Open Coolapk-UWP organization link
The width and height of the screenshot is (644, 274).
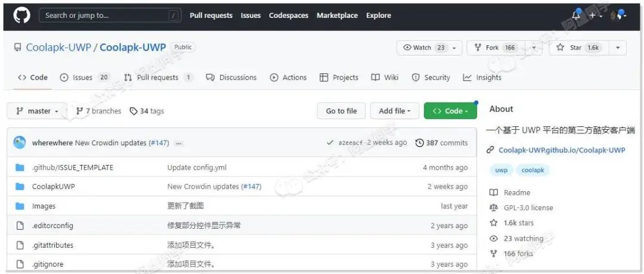(58, 47)
